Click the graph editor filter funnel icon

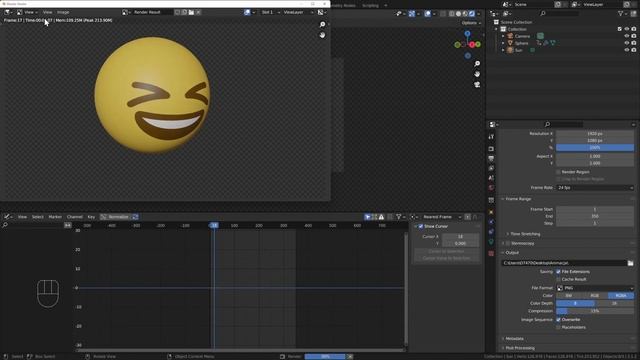pos(398,217)
